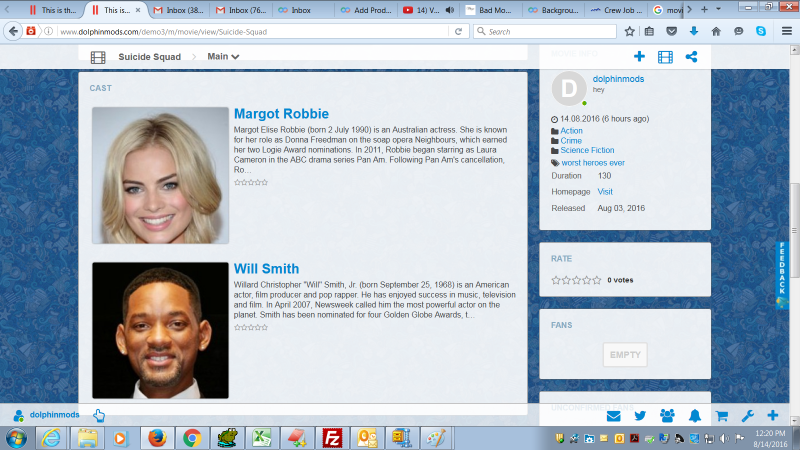Open the Firefox downloads arrow icon
The width and height of the screenshot is (800, 450).
click(x=693, y=31)
